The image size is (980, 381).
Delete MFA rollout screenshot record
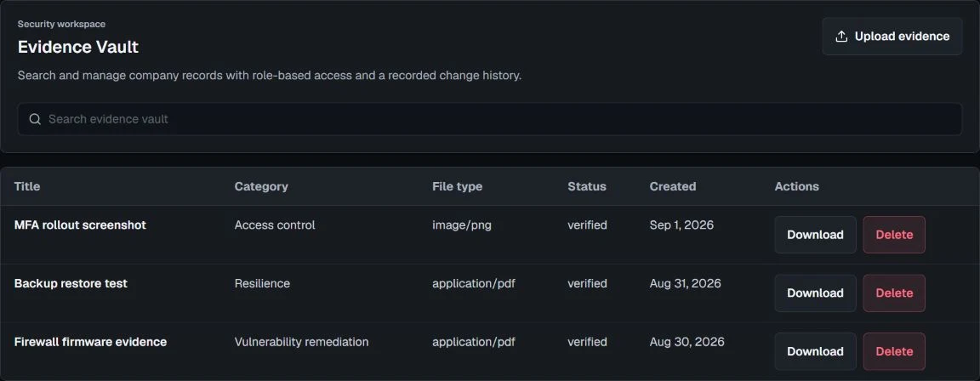click(x=894, y=235)
